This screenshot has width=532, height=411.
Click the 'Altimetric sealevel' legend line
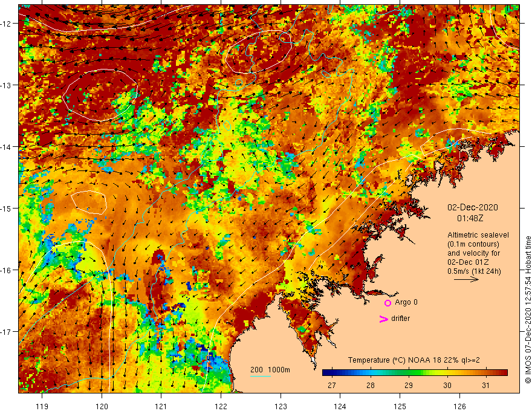[x=478, y=235]
